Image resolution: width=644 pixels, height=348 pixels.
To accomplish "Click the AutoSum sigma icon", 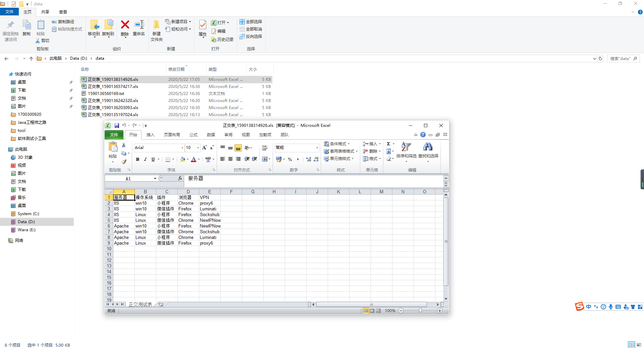I will (x=388, y=144).
